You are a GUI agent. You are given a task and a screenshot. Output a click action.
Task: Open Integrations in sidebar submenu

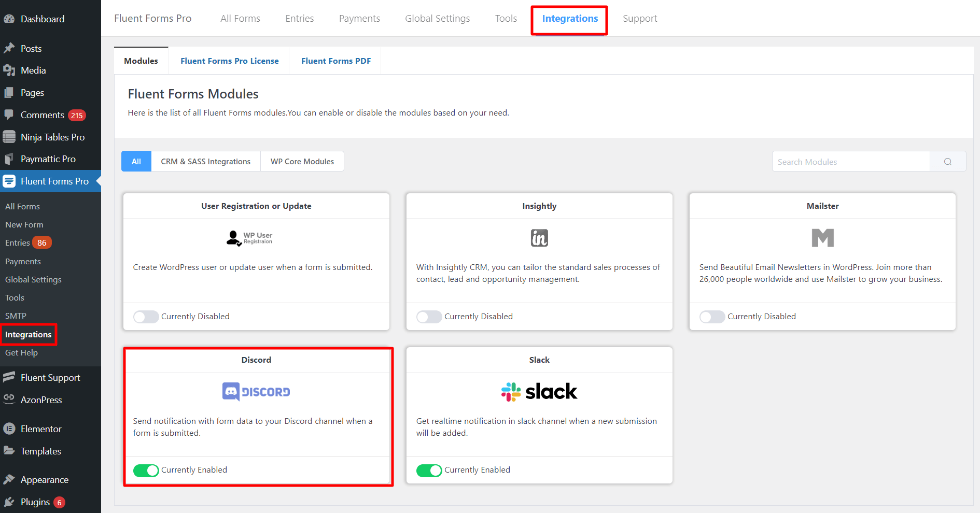(29, 335)
